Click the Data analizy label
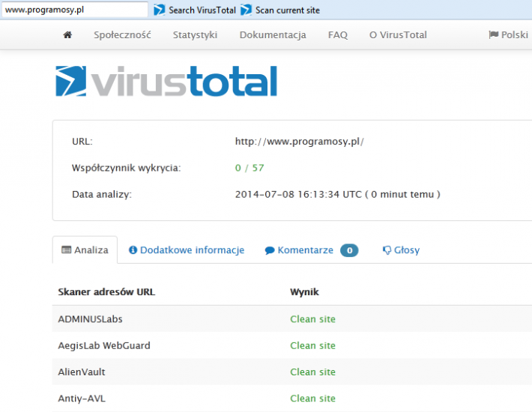The width and height of the screenshot is (532, 412). (x=101, y=194)
